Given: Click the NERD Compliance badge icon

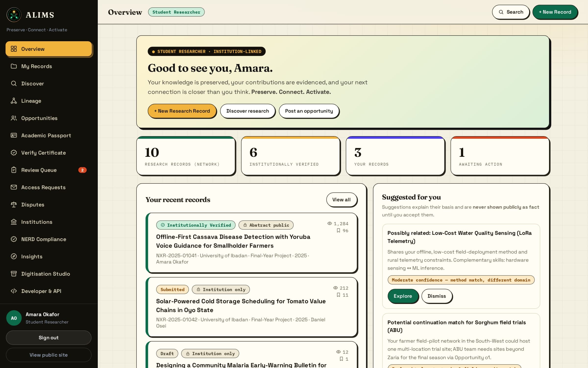Looking at the screenshot, I should (14, 239).
